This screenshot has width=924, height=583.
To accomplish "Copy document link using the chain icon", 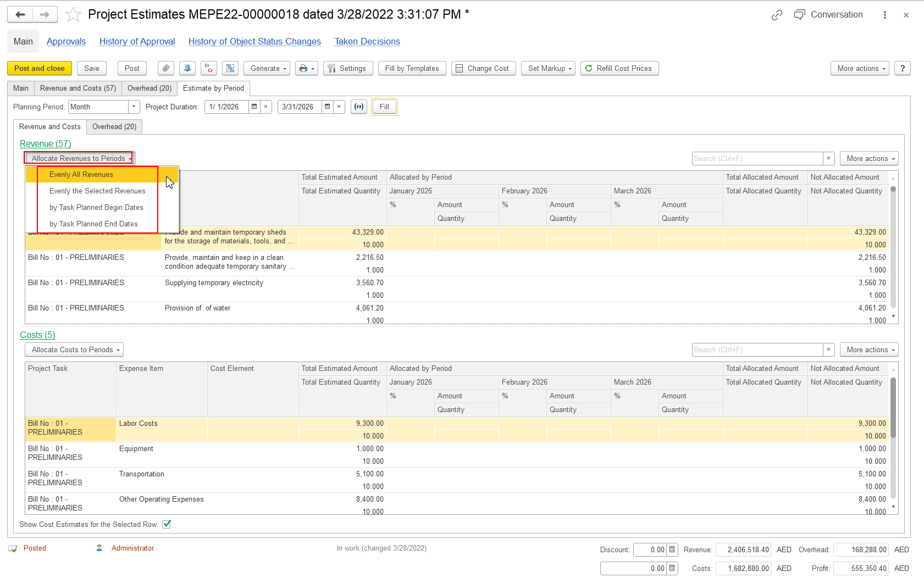I will point(777,15).
